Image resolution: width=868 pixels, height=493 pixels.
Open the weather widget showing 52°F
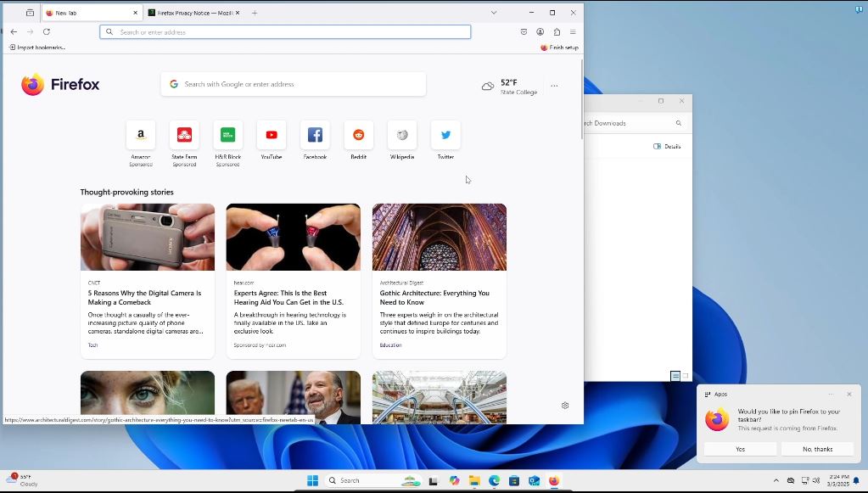[509, 87]
